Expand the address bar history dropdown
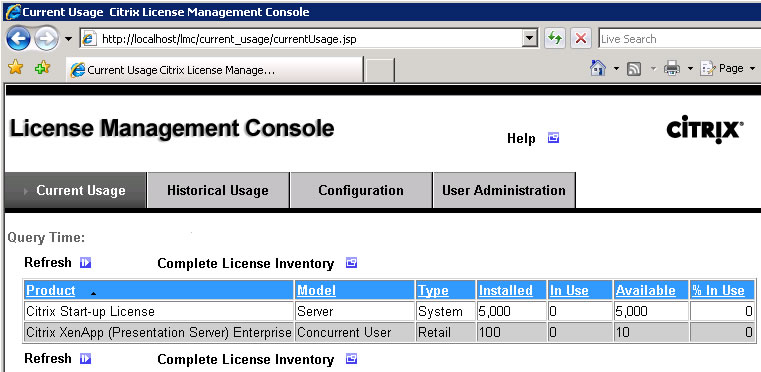761x372 pixels. coord(530,38)
